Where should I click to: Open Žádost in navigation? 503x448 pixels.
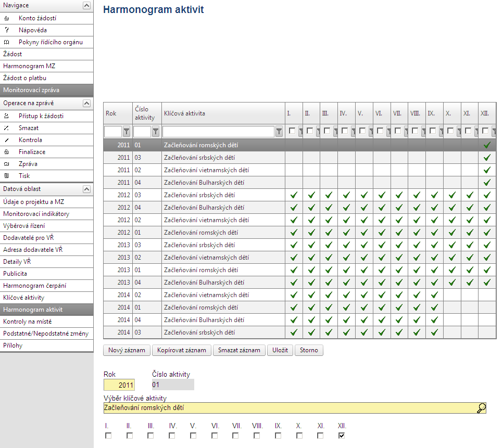click(x=46, y=54)
